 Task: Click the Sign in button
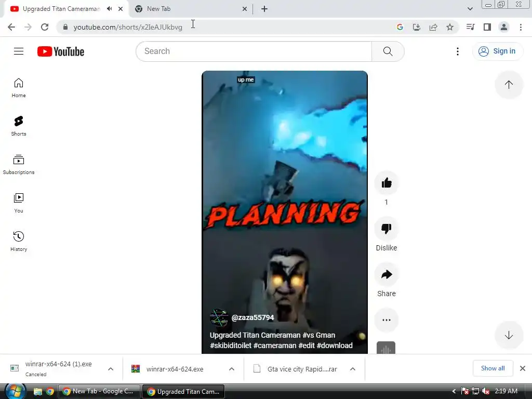point(497,51)
